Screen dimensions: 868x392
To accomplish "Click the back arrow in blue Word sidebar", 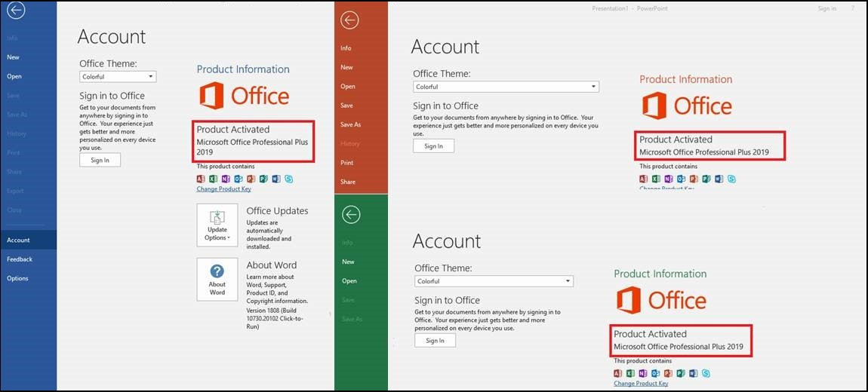I will pos(16,11).
